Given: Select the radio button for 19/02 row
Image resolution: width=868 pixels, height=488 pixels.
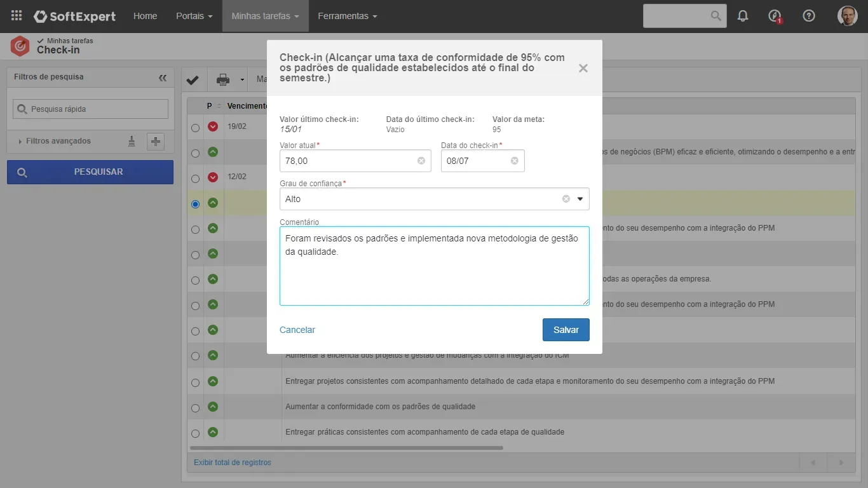Looking at the screenshot, I should click(x=195, y=128).
